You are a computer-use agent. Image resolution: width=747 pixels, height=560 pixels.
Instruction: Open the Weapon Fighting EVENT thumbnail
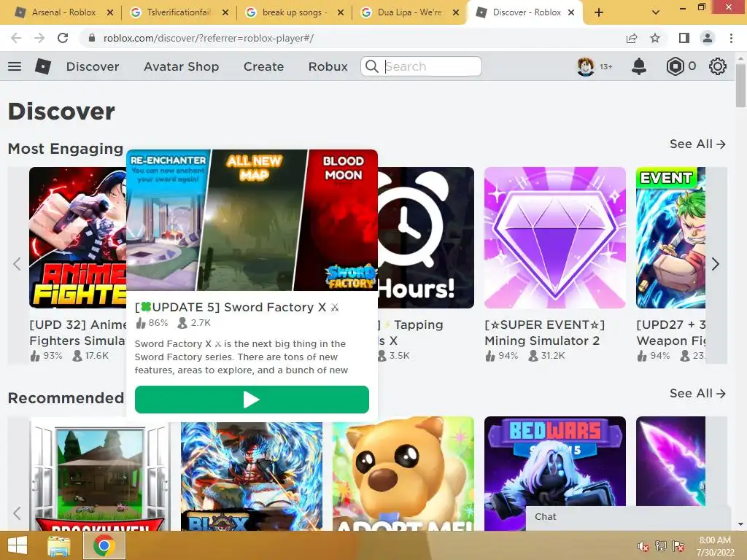pos(671,238)
